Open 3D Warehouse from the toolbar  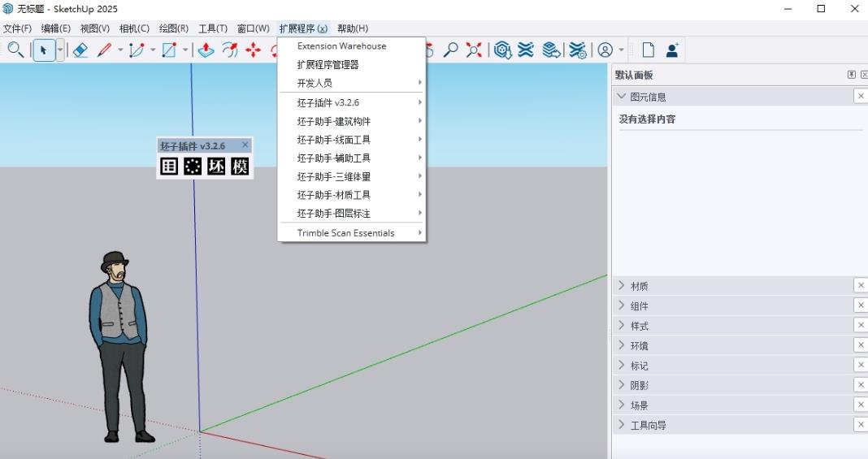click(502, 50)
